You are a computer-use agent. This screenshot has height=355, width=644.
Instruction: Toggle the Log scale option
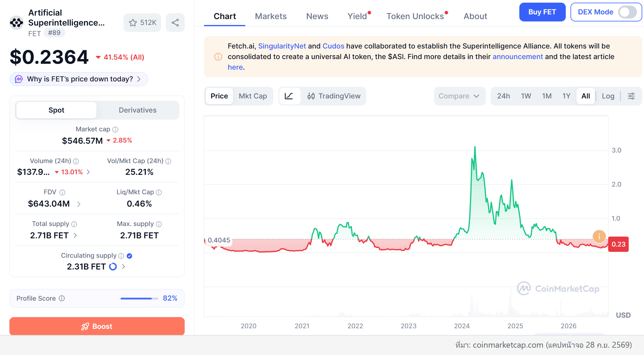[608, 96]
